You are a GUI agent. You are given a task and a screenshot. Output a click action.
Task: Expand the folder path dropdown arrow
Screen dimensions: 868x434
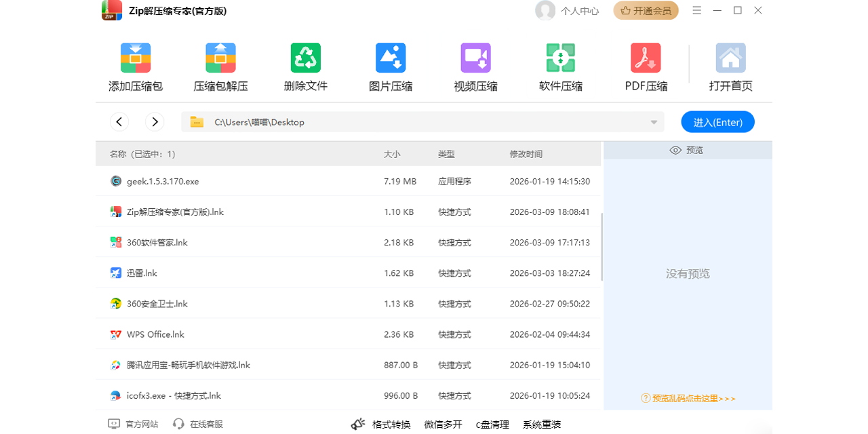[x=653, y=122]
